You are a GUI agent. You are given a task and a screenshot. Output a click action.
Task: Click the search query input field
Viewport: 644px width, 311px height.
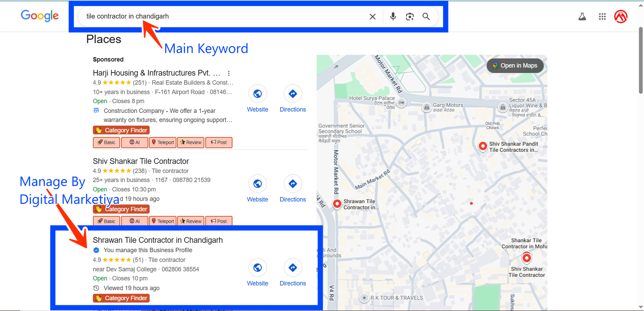coord(221,17)
